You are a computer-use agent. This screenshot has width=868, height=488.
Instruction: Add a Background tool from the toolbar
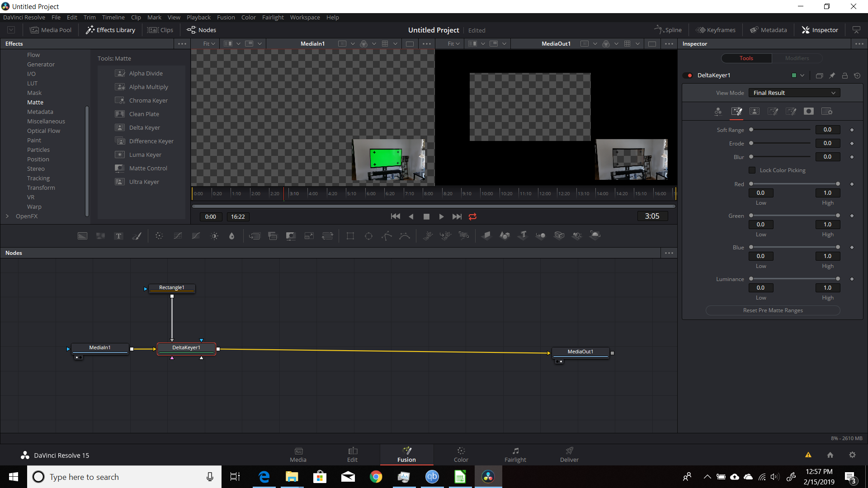click(x=82, y=236)
